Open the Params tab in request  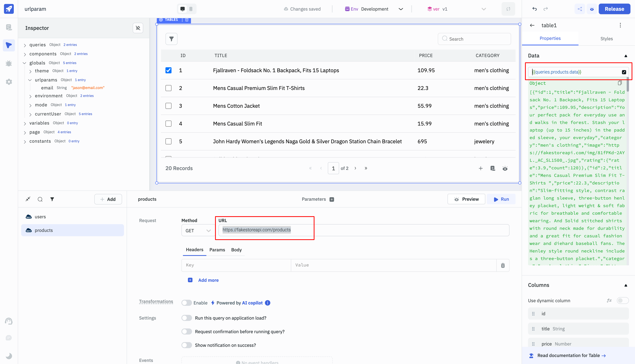(x=217, y=250)
